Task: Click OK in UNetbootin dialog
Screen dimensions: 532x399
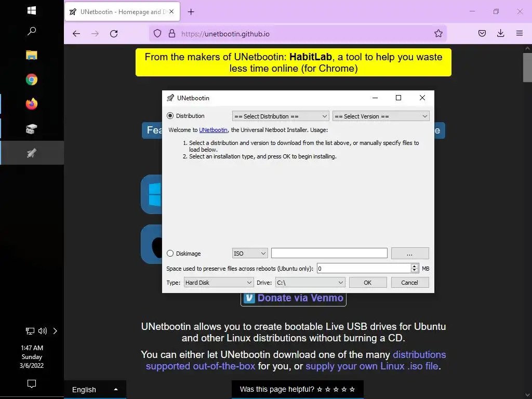Action: [x=368, y=282]
